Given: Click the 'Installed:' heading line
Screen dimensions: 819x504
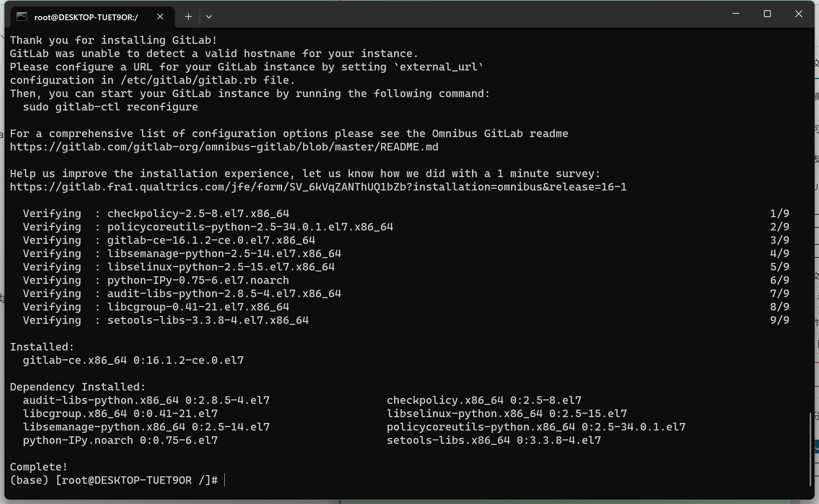Looking at the screenshot, I should [x=42, y=347].
